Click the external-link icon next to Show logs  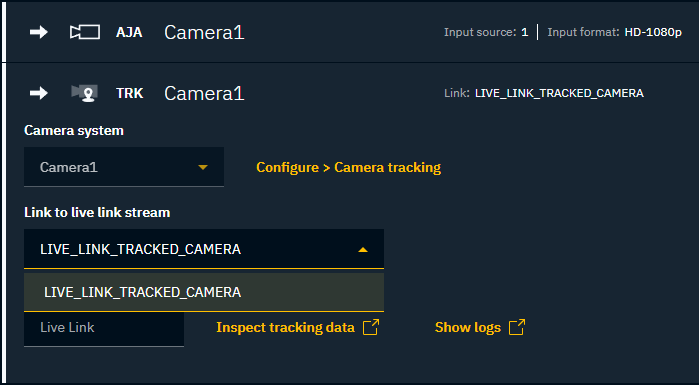coord(517,327)
